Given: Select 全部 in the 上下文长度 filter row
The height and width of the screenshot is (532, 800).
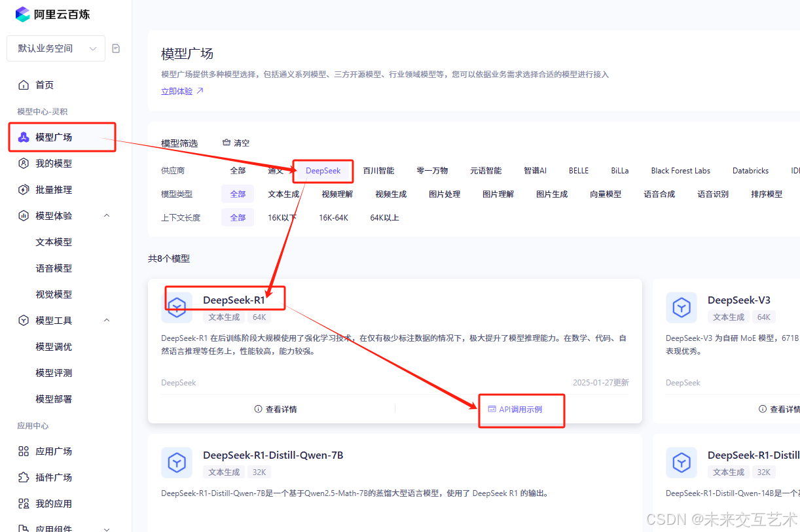Looking at the screenshot, I should tap(238, 218).
